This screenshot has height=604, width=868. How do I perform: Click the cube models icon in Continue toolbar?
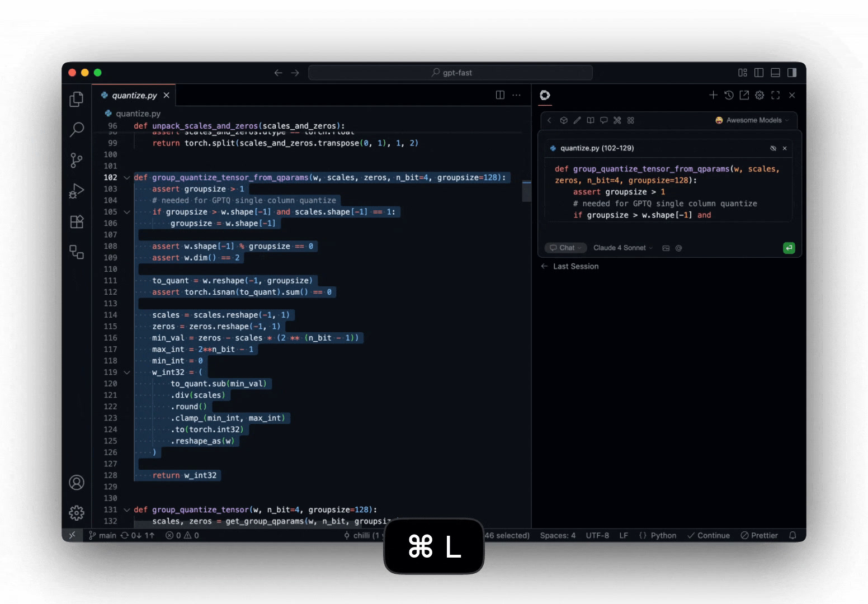click(564, 120)
